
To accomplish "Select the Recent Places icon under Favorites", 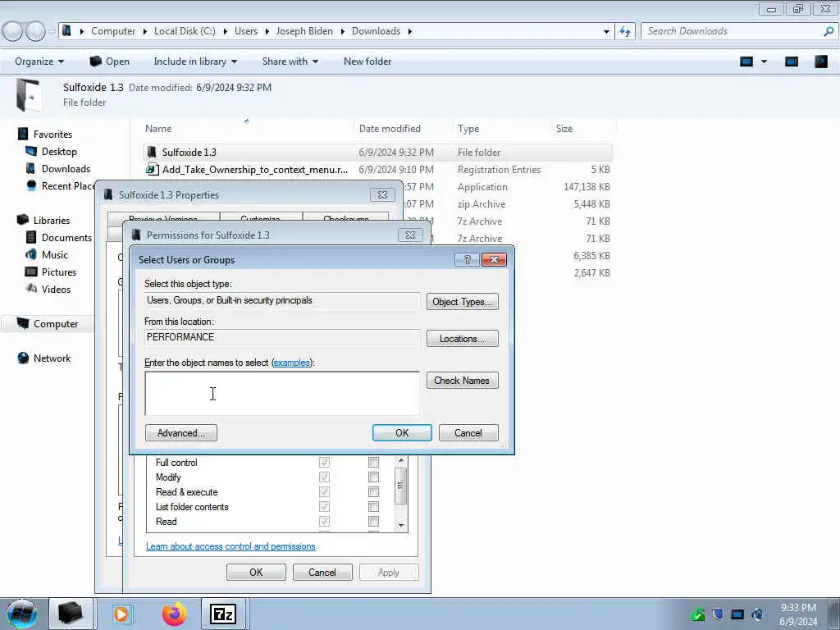I will [x=31, y=186].
